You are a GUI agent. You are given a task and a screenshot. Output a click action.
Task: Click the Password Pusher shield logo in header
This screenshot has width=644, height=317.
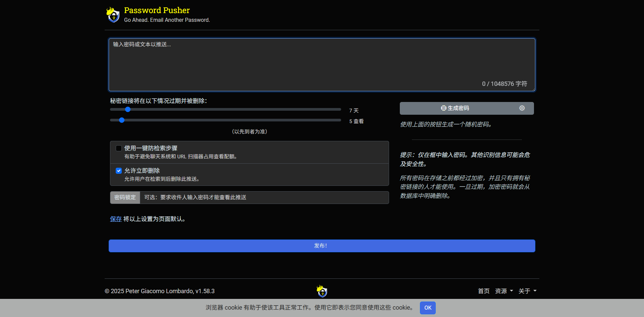[x=113, y=15]
